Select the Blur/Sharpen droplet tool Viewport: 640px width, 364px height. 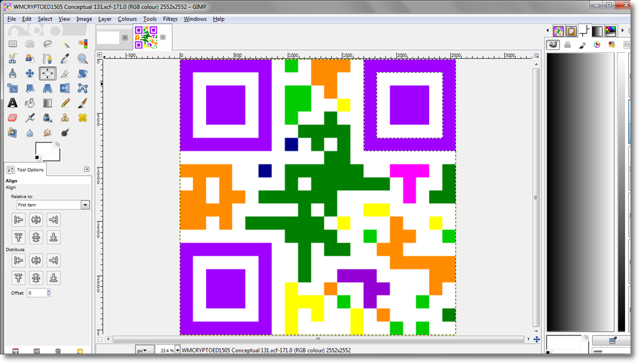point(30,133)
